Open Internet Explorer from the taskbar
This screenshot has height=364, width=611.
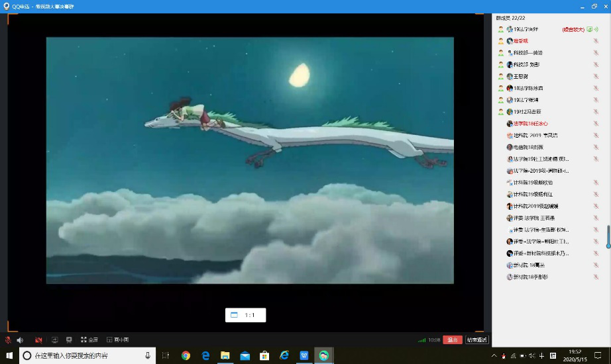[x=284, y=355]
